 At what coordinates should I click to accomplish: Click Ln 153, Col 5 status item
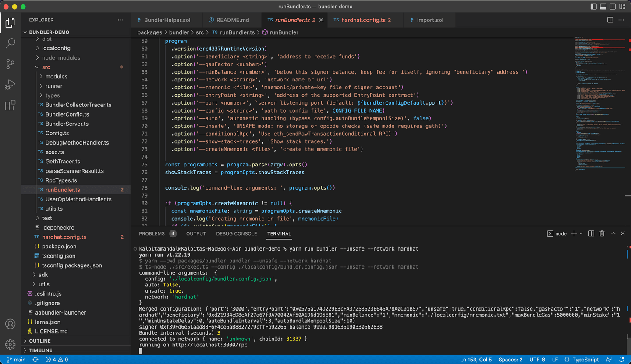point(476,360)
